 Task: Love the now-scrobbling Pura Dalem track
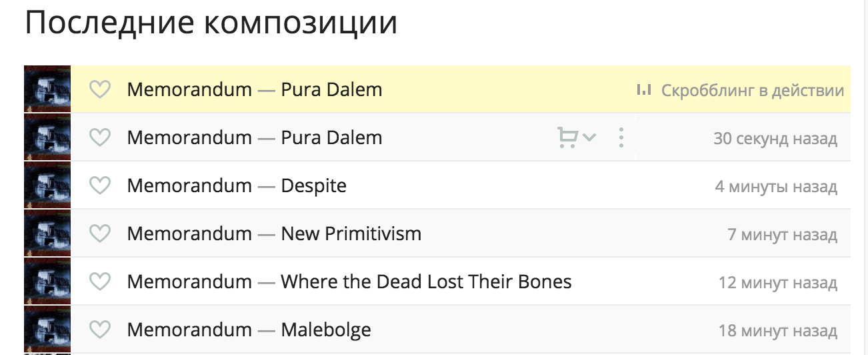pyautogui.click(x=99, y=89)
